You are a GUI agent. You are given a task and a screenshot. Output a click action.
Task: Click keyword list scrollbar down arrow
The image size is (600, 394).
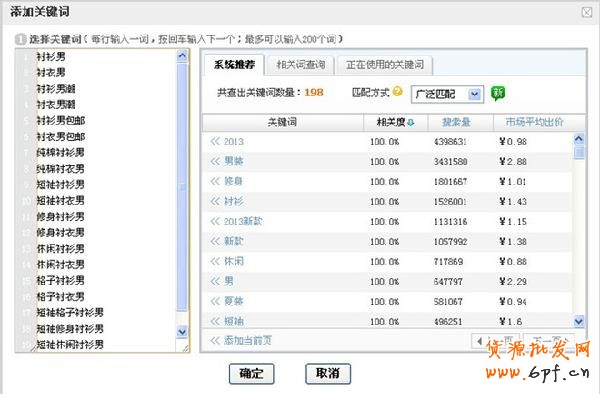click(x=182, y=331)
